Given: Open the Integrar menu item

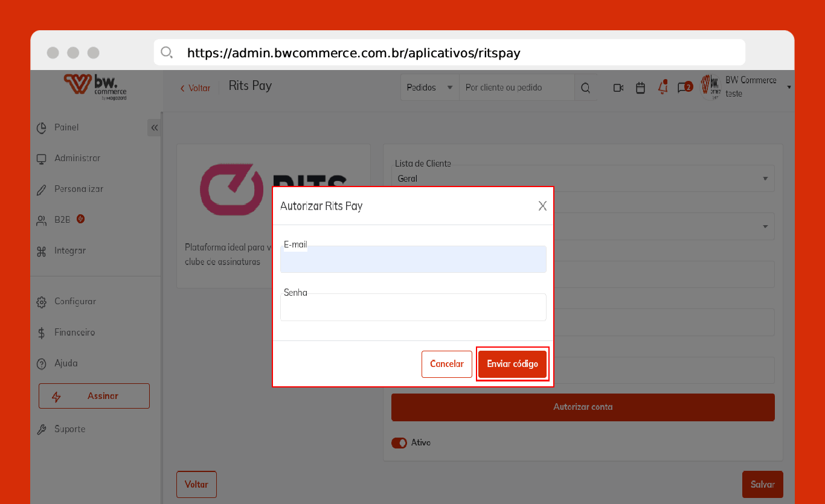Looking at the screenshot, I should 70,250.
